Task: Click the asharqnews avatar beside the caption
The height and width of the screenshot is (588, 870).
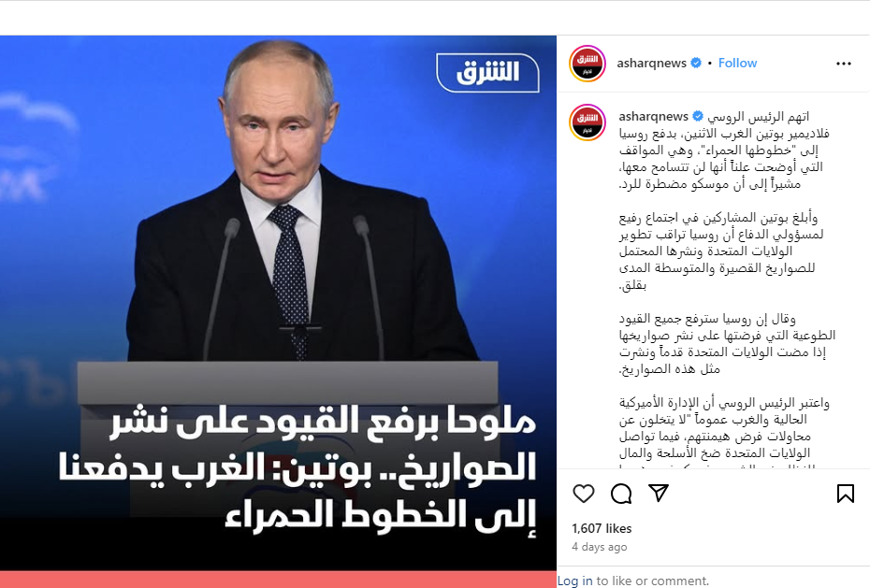Action: (587, 122)
